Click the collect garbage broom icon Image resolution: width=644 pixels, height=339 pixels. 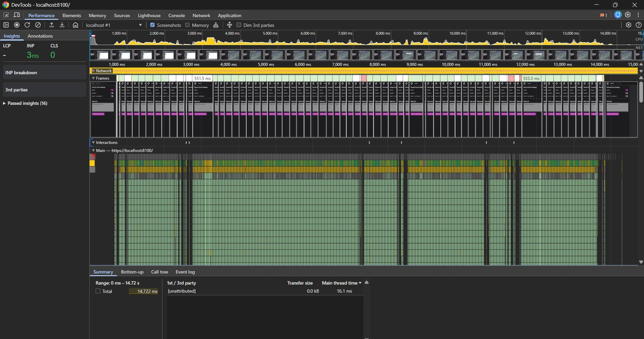coord(216,25)
